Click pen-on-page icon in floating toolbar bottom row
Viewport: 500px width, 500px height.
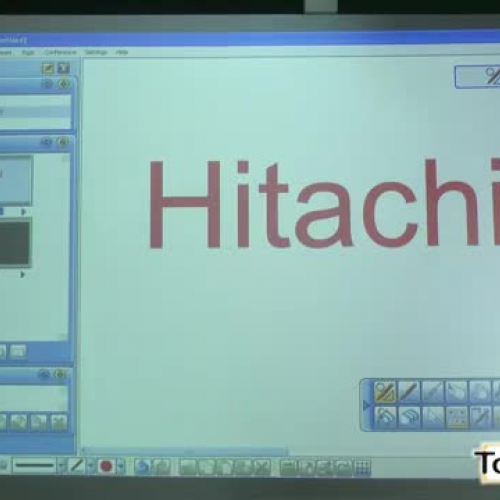[480, 417]
